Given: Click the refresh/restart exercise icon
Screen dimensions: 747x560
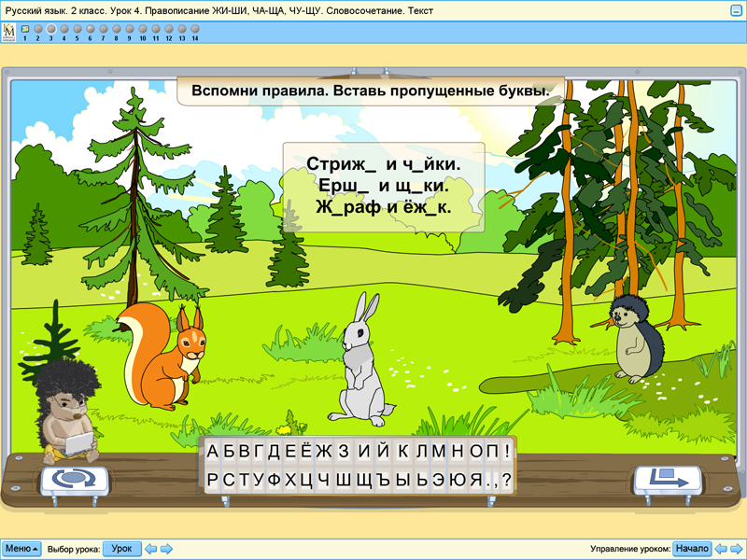Looking at the screenshot, I should pos(74,480).
